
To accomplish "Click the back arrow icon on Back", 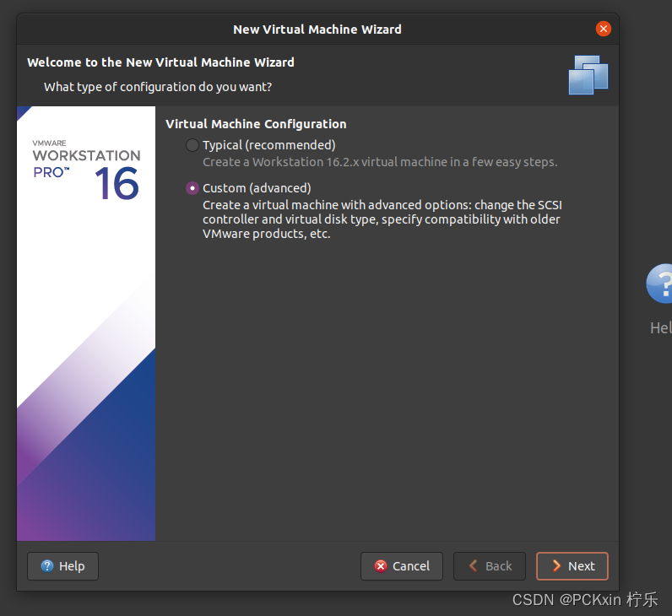I will pos(474,566).
